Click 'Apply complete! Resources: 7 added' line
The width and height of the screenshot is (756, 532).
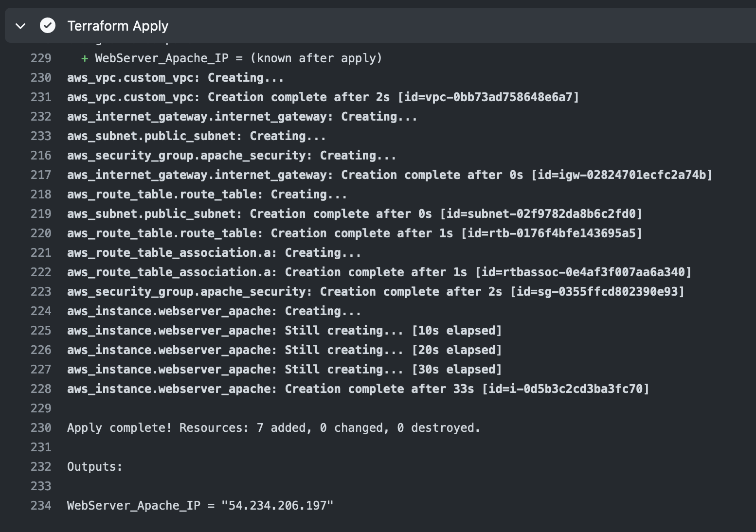274,428
